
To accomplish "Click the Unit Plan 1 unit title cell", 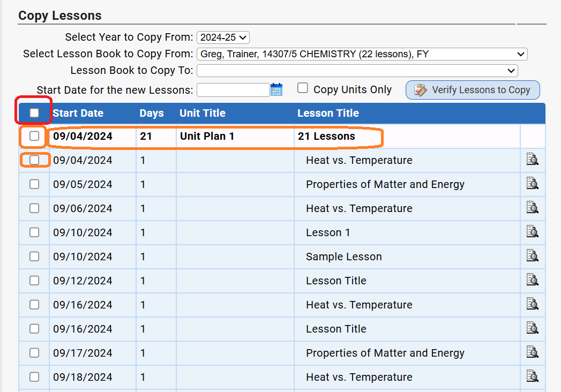I will [x=207, y=136].
